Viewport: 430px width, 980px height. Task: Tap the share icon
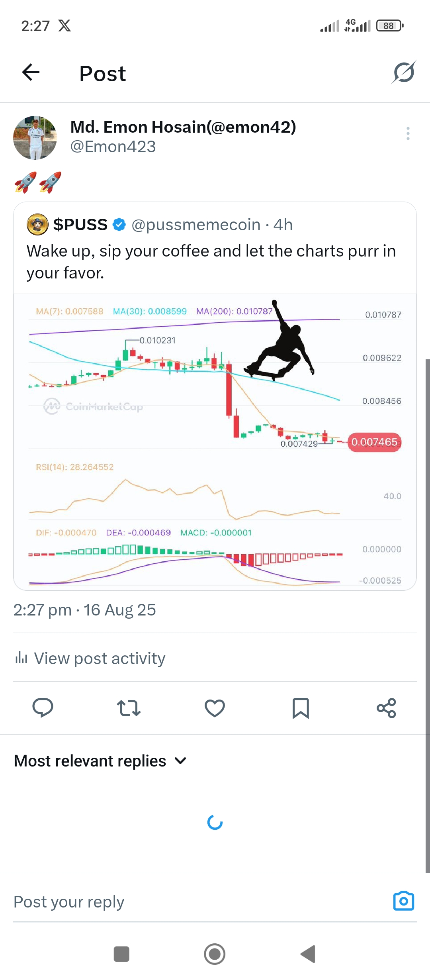(387, 708)
